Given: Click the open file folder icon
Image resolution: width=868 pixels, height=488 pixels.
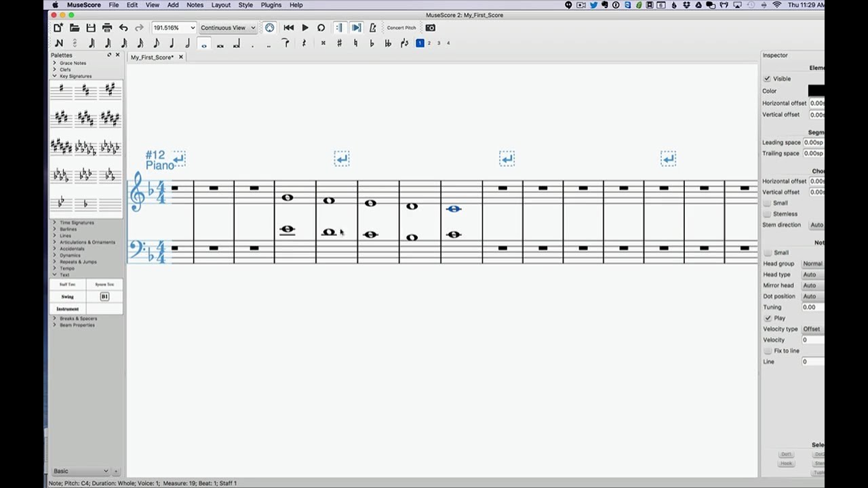Looking at the screenshot, I should (x=75, y=28).
